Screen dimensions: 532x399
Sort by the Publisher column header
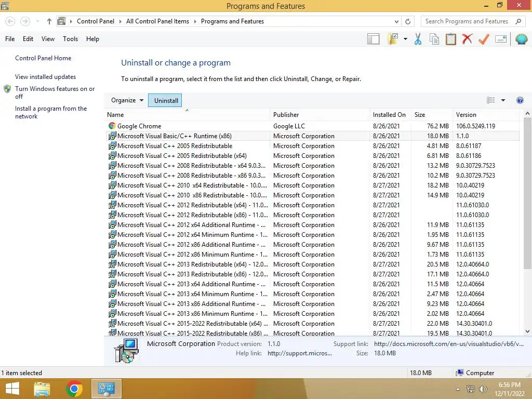[x=320, y=115]
